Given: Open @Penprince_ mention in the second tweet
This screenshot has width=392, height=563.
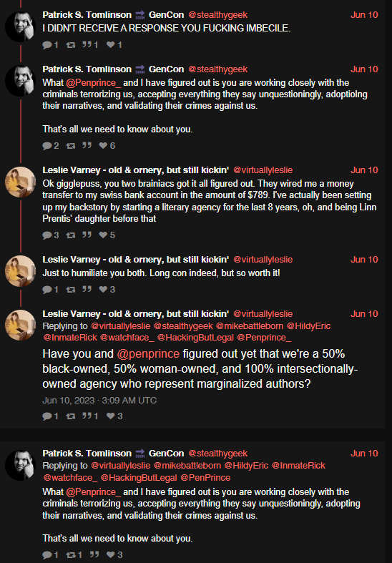Looking at the screenshot, I should 93,83.
